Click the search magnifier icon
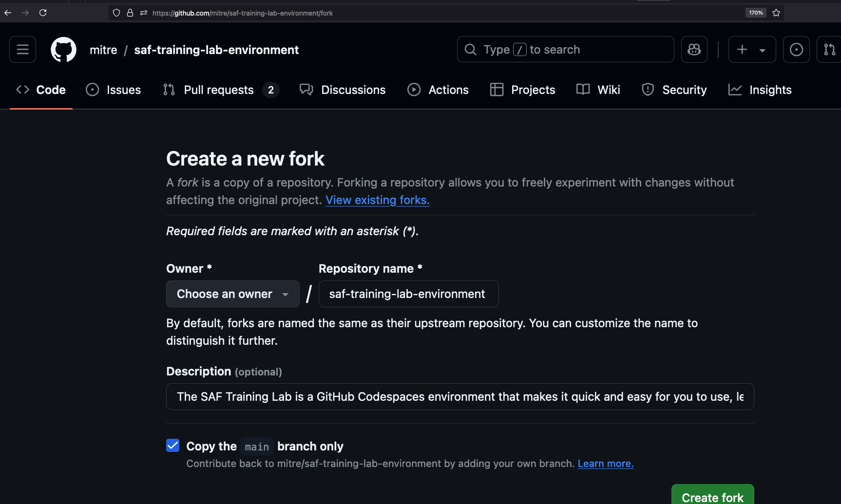Screen dimensions: 841x504 (470, 49)
